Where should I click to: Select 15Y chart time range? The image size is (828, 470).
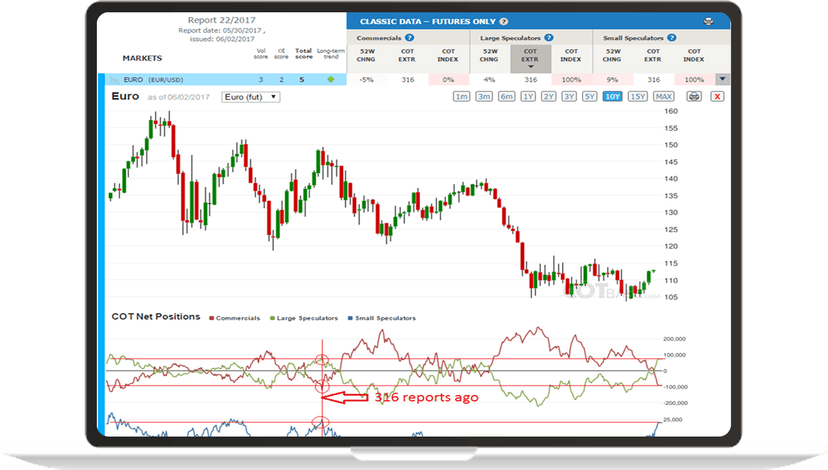tap(638, 97)
